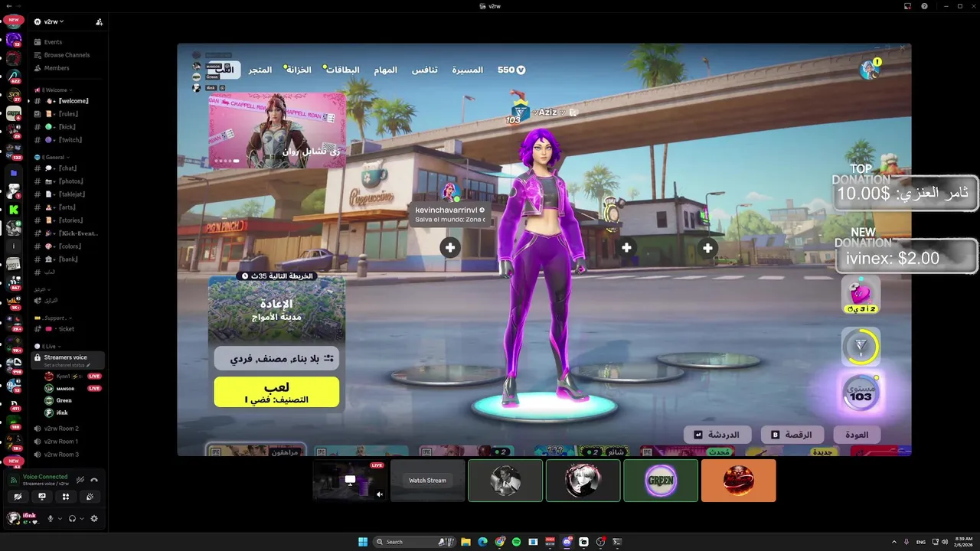
Task: Disconnect from voice with the hang-up icon
Action: tap(94, 480)
